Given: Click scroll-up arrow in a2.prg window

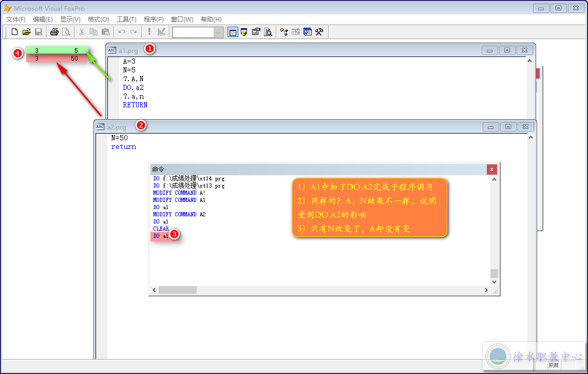Looking at the screenshot, I should point(530,137).
